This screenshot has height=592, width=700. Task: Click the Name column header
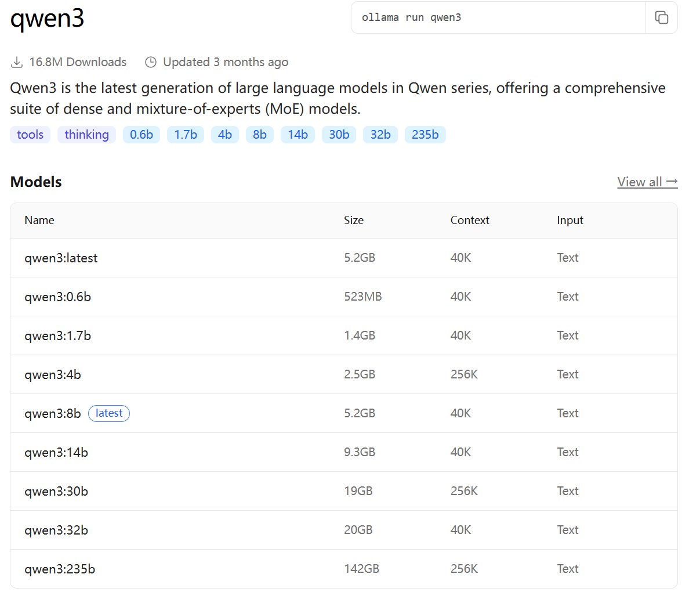pyautogui.click(x=39, y=221)
